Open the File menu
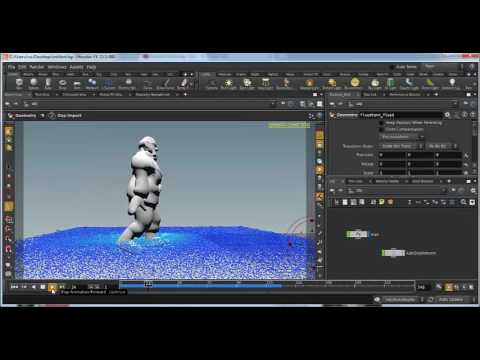480x360 pixels. (x=11, y=67)
